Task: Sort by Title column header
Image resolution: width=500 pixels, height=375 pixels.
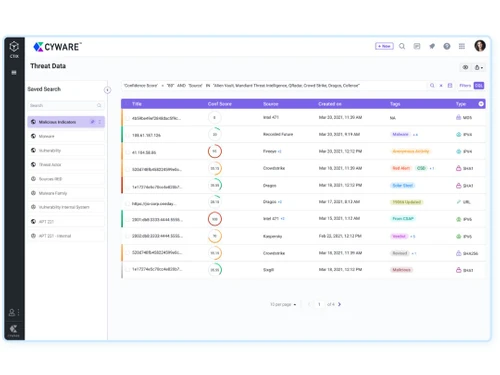Action: tap(137, 104)
